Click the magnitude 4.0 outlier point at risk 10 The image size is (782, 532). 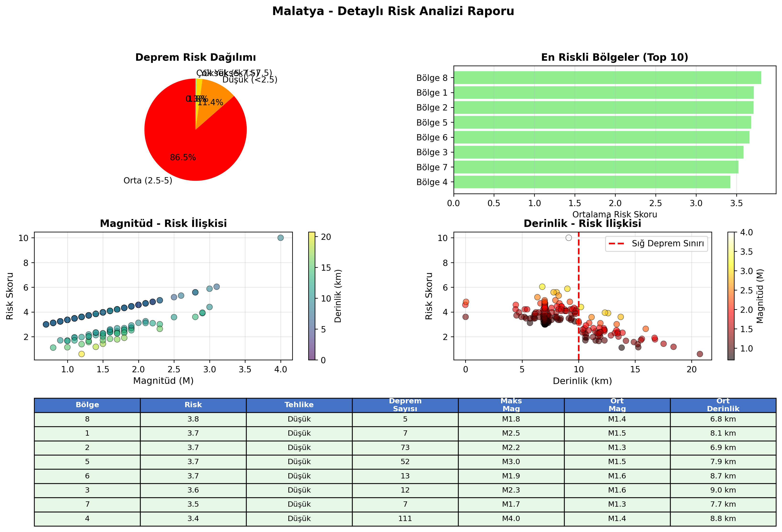click(x=280, y=238)
